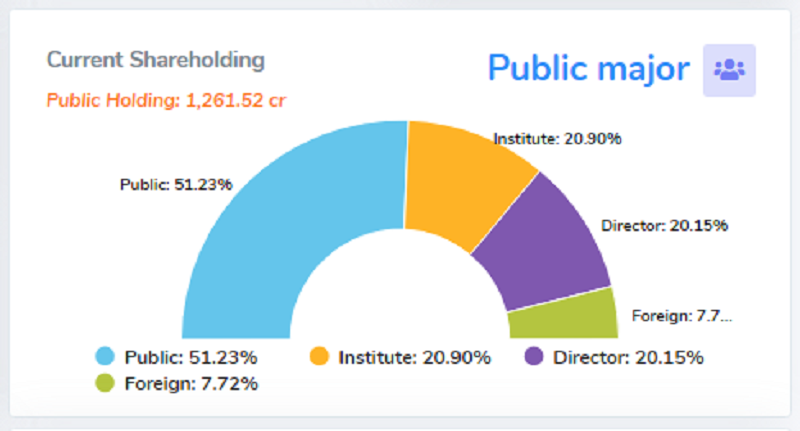Click green Foreign legend color dot
Image resolution: width=800 pixels, height=431 pixels.
(x=105, y=383)
